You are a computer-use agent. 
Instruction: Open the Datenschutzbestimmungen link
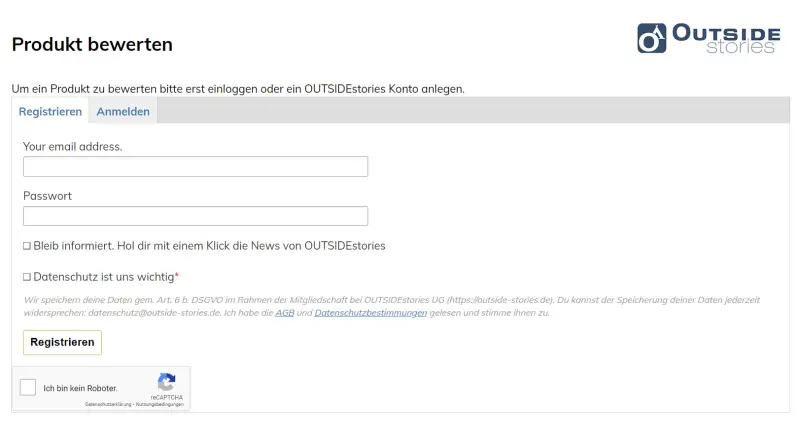[370, 313]
